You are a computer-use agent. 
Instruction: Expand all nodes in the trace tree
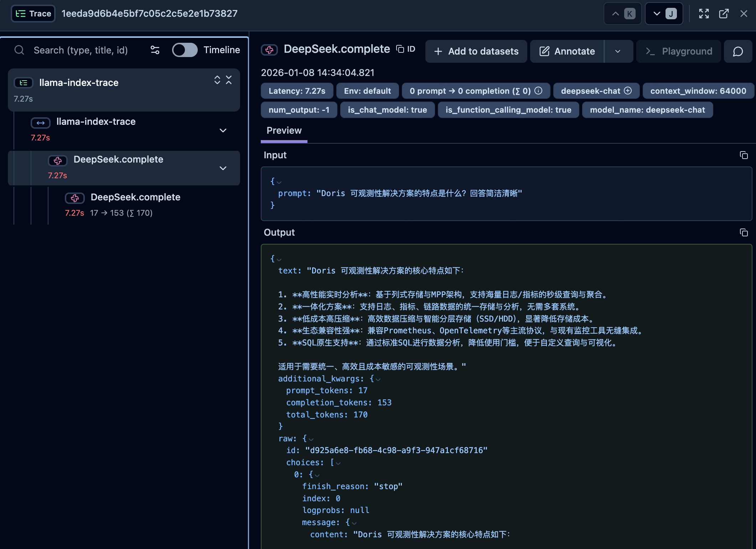217,80
